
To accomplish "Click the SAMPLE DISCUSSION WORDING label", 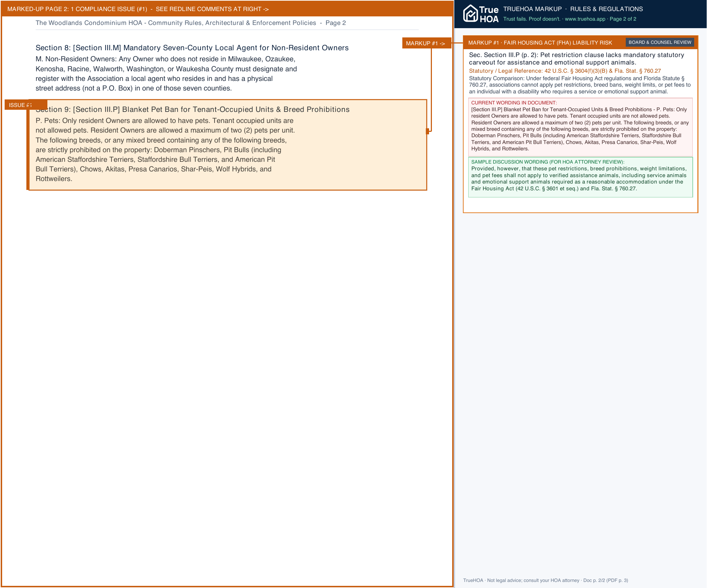I will 548,162.
